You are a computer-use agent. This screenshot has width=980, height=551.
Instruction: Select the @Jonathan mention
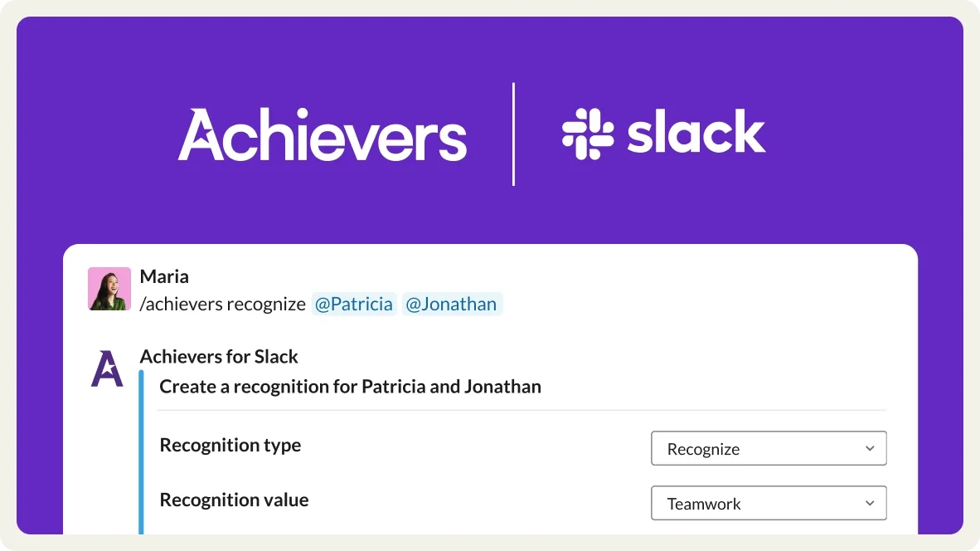[x=452, y=304]
